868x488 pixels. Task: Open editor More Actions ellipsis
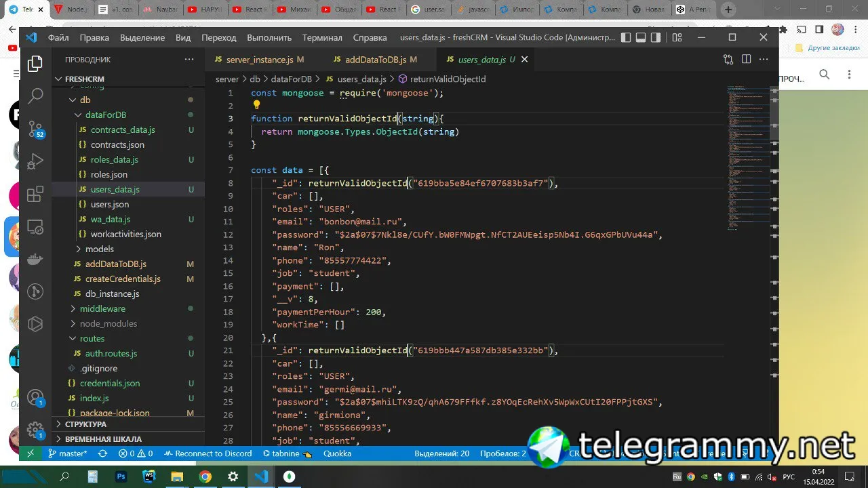pos(764,60)
